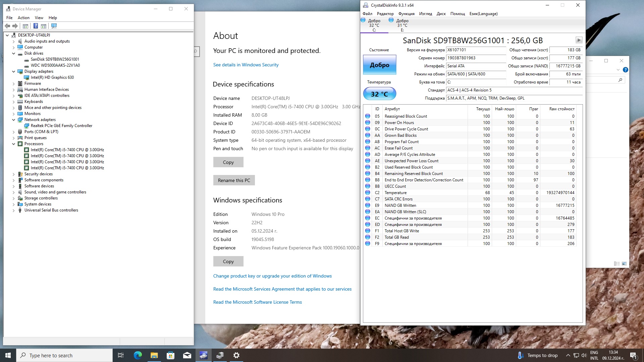Click Copy under Device specifications
The image size is (644, 362).
[228, 162]
